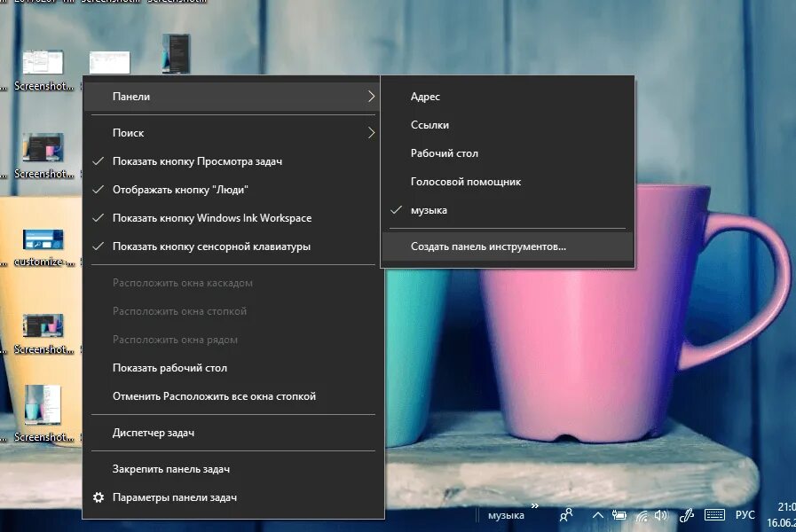Expand the музыка toolbar double chevron

click(534, 505)
